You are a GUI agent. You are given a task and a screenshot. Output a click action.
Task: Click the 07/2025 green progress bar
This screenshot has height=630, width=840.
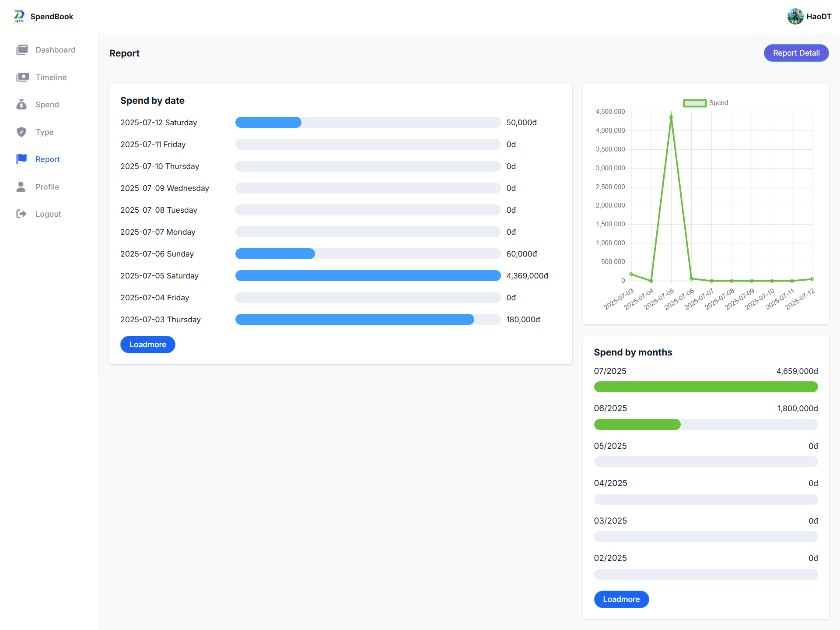[x=706, y=387]
